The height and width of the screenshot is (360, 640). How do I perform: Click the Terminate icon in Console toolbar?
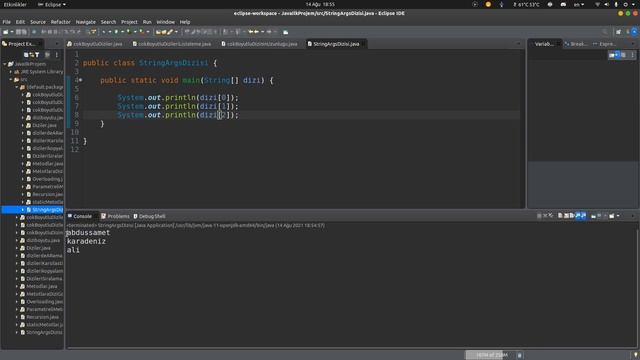pos(539,216)
